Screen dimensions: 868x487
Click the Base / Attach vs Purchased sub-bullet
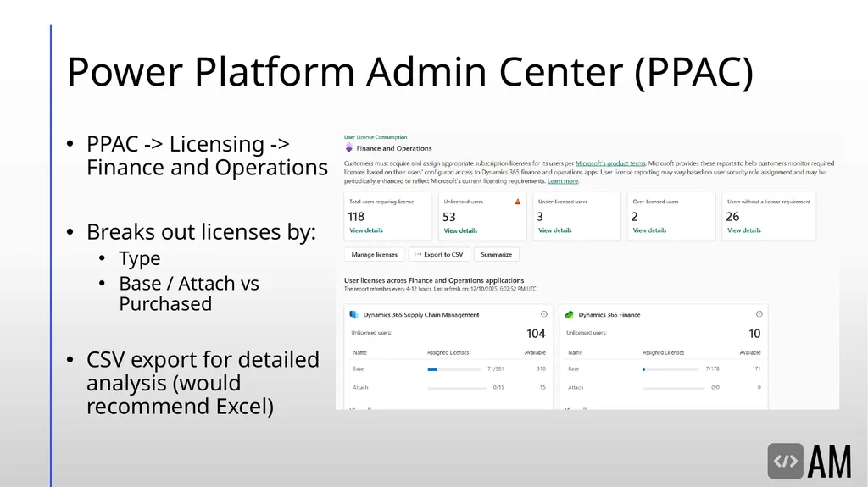click(x=189, y=293)
